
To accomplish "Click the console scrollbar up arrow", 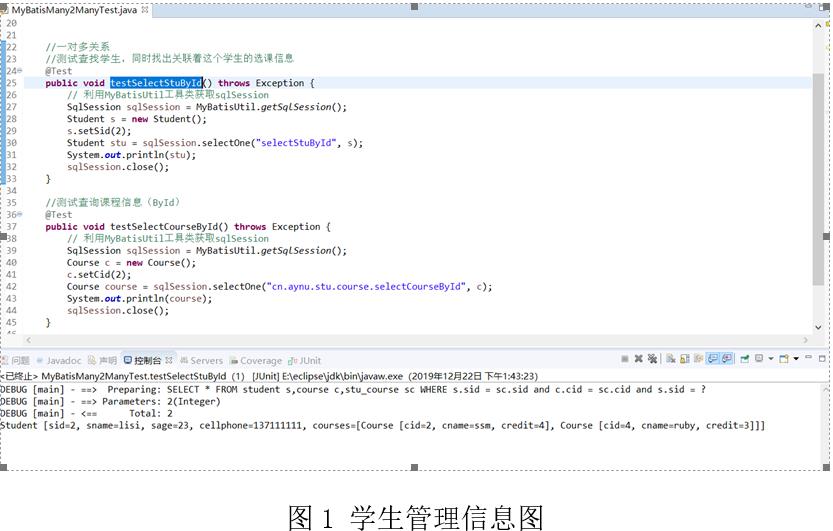I will point(827,389).
